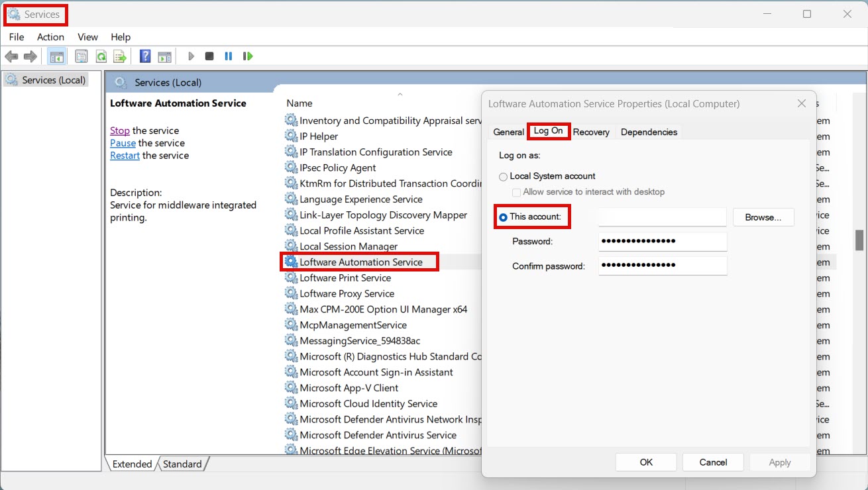Toggle Show/Hide Console Tree icon
The width and height of the screenshot is (868, 490).
[57, 56]
